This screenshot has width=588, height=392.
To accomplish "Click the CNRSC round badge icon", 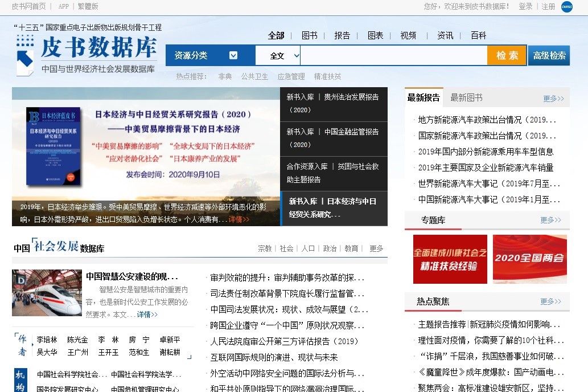I will point(566,7).
